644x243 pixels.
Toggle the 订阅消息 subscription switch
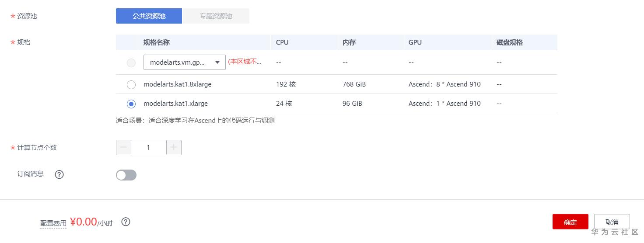click(x=126, y=175)
